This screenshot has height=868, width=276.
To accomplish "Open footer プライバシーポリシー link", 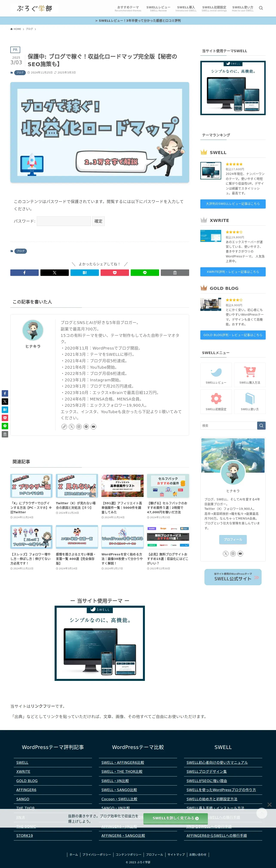I will click(97, 854).
